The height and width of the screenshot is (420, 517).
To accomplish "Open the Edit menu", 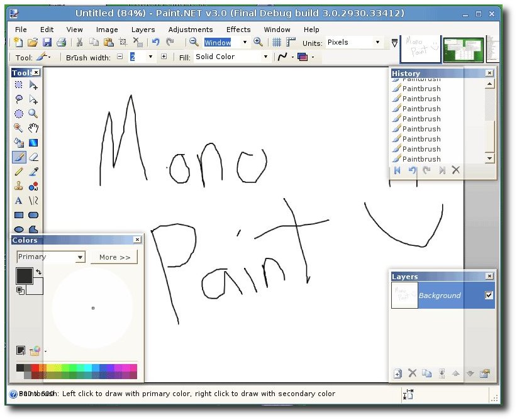I will pyautogui.click(x=47, y=30).
